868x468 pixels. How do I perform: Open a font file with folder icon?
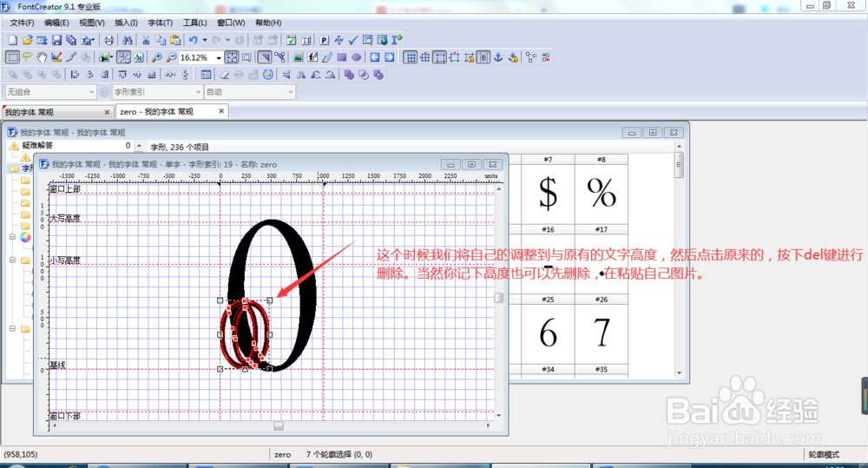coord(28,40)
